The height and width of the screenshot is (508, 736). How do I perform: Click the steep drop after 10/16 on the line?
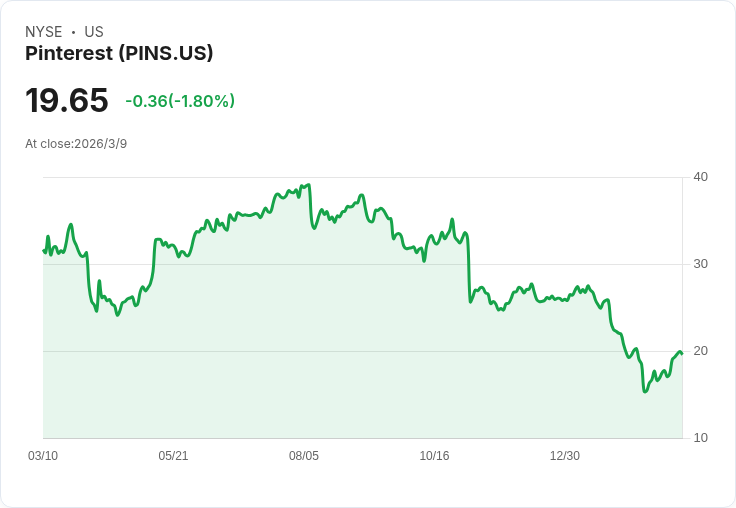468,270
